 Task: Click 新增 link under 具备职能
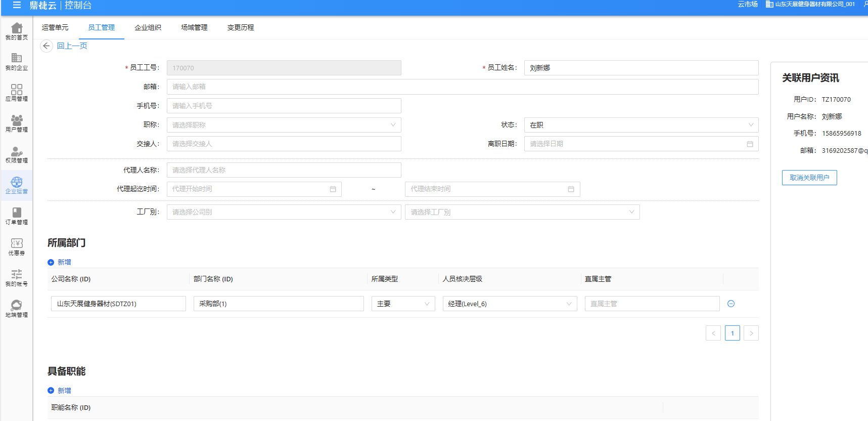click(x=64, y=391)
